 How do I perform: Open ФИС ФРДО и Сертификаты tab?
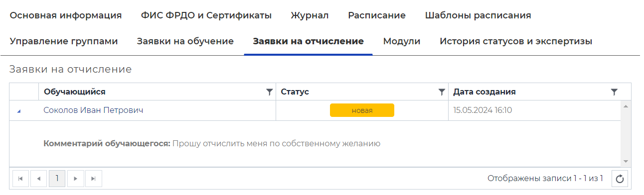coord(206,15)
